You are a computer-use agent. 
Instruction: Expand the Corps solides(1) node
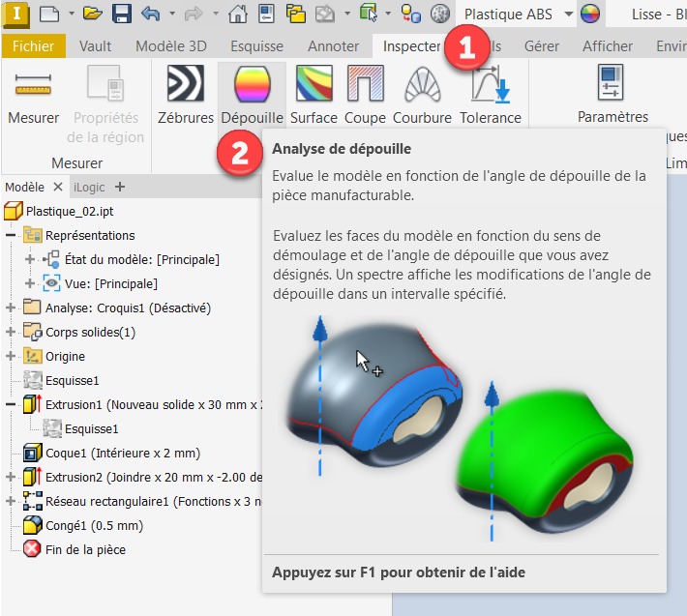[x=11, y=332]
